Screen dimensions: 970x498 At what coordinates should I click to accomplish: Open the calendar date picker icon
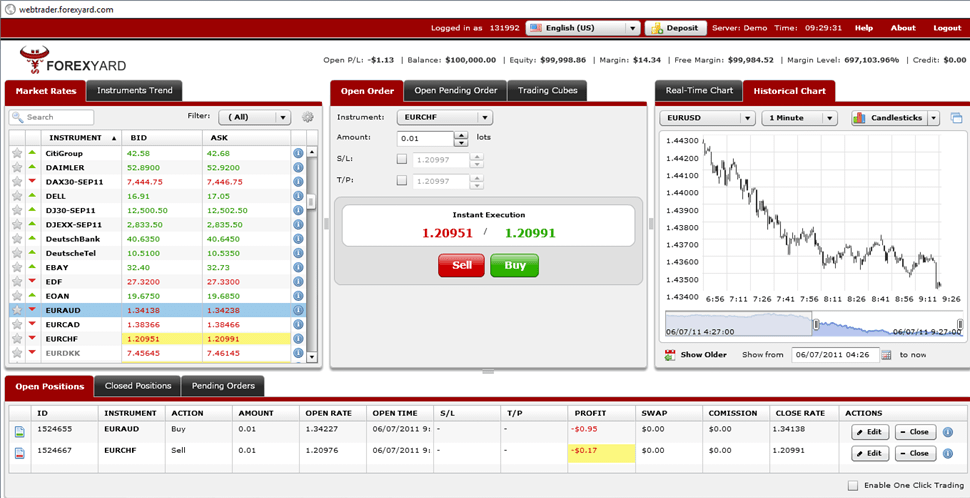point(886,355)
